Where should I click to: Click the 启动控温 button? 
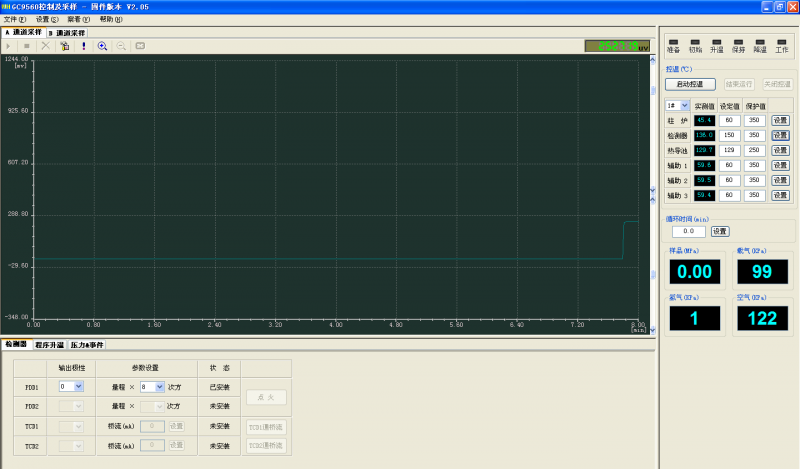690,84
